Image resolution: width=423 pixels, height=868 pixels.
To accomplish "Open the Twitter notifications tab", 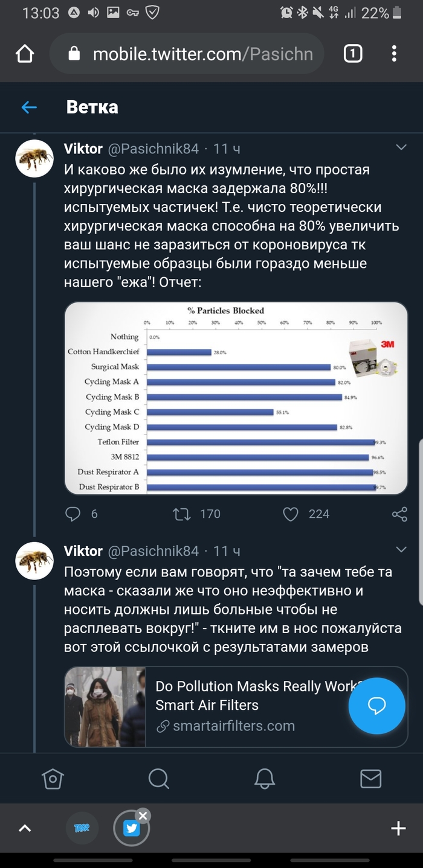I will tap(265, 779).
